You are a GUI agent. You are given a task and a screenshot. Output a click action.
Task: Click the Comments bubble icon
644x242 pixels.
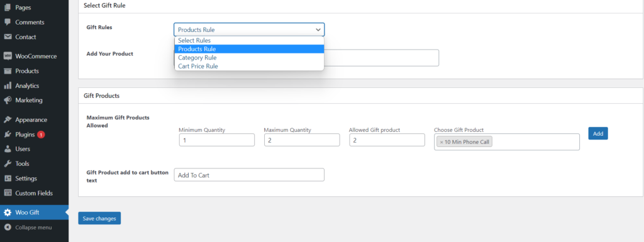coord(8,22)
